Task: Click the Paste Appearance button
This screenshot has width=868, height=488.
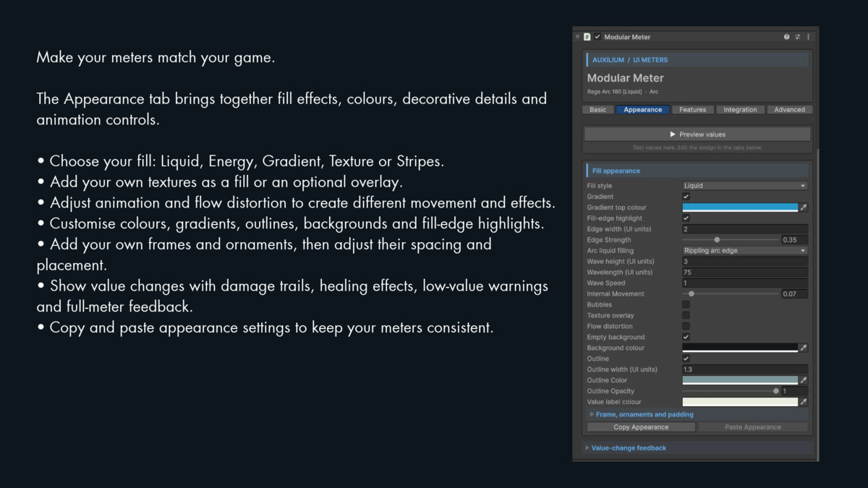Action: tap(752, 427)
